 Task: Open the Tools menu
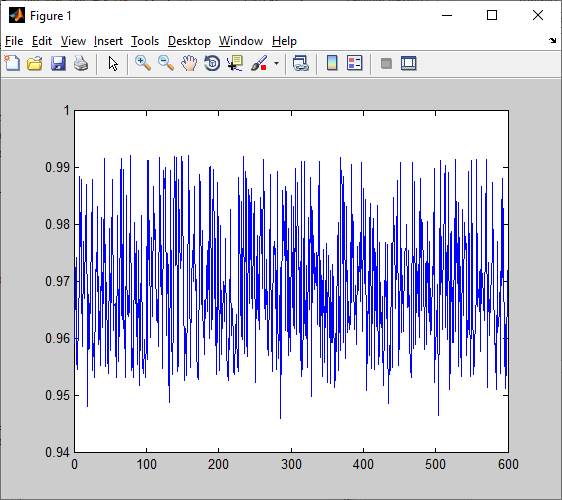pyautogui.click(x=145, y=41)
